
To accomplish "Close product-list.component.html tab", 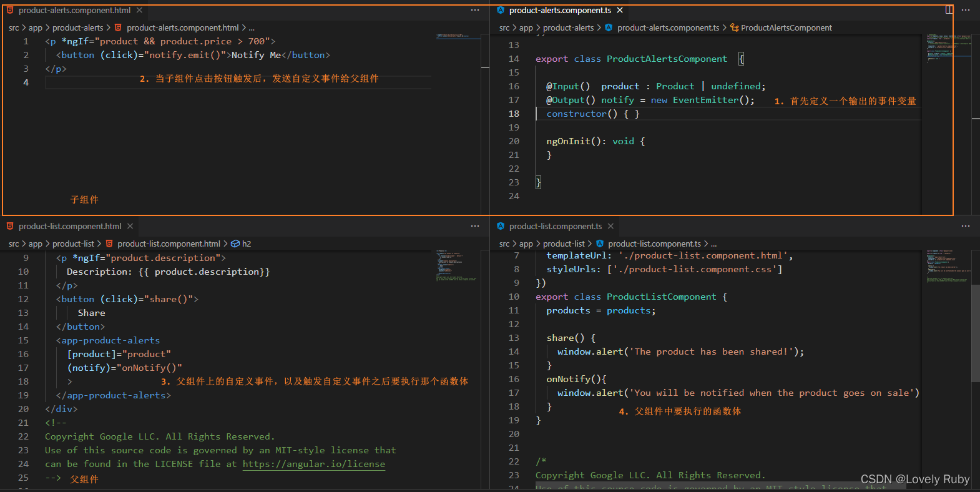I will coord(130,226).
